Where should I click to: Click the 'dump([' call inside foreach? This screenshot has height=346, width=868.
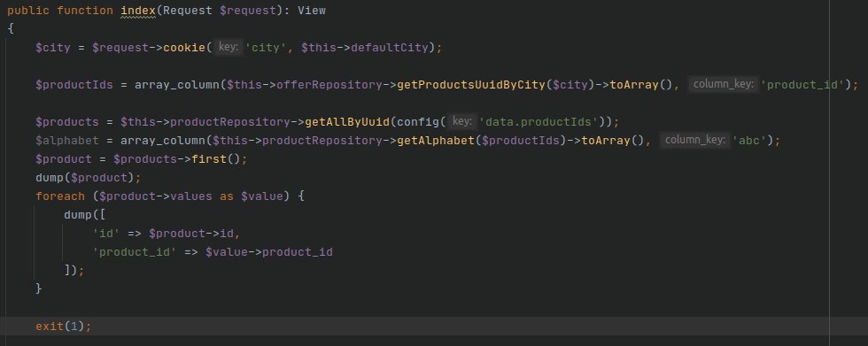click(85, 215)
